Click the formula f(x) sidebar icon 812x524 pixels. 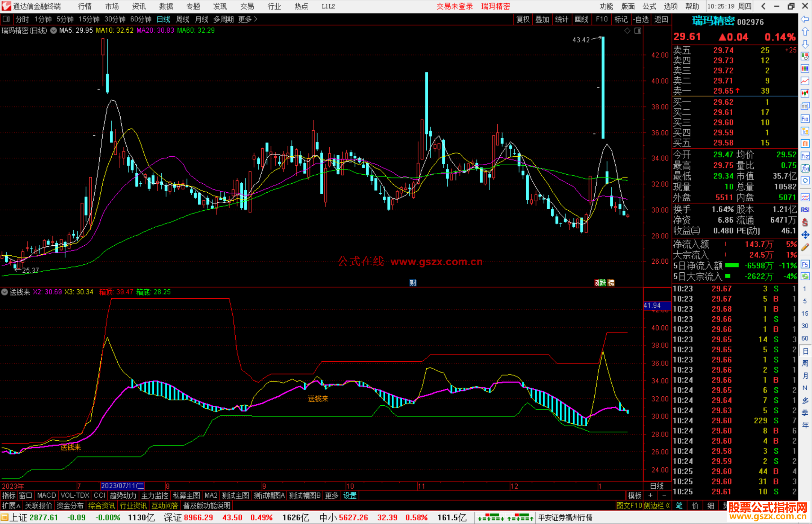(x=805, y=168)
